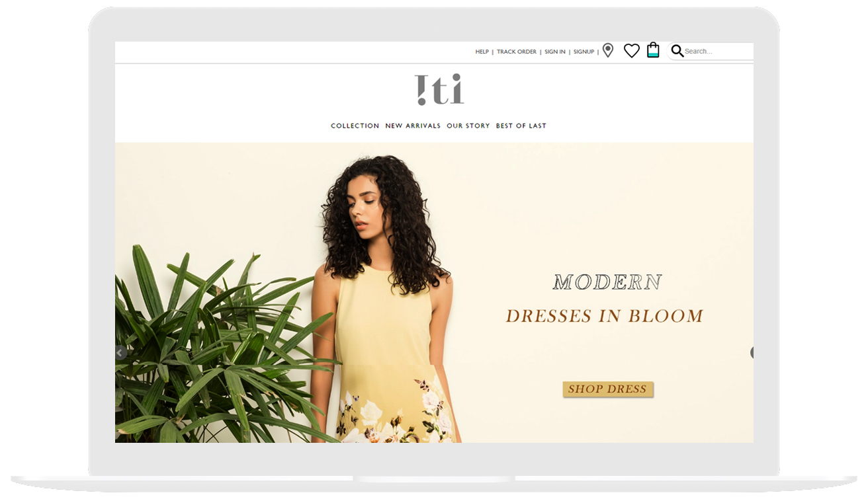Click the Modern banner heading

click(x=607, y=282)
